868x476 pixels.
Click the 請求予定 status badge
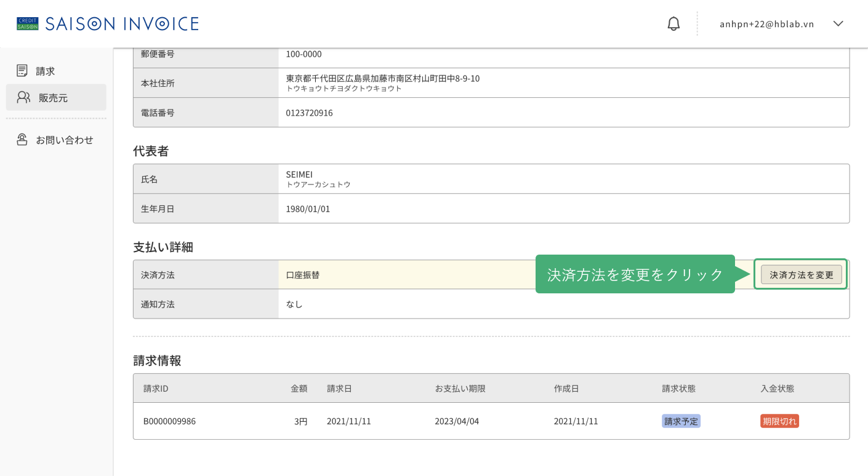point(681,421)
